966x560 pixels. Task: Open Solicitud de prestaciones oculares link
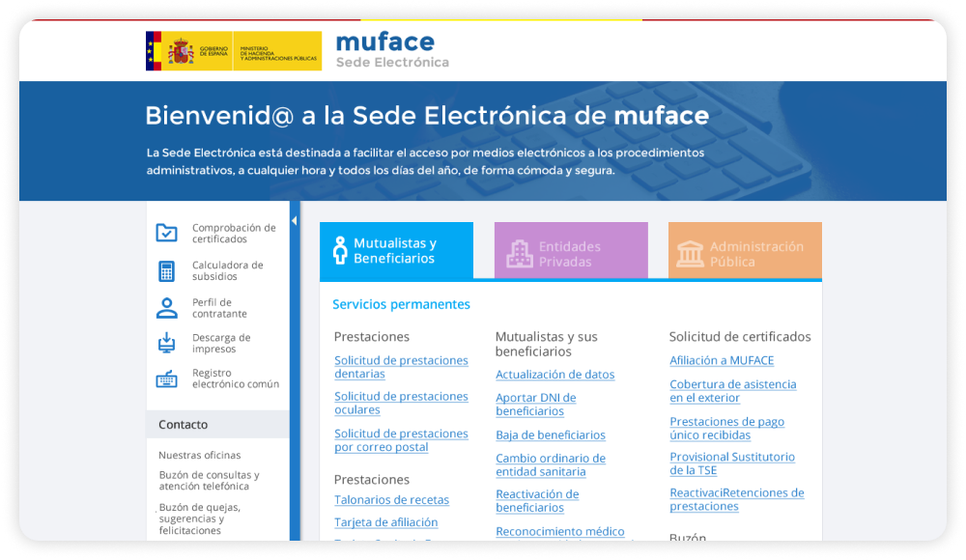pos(401,403)
